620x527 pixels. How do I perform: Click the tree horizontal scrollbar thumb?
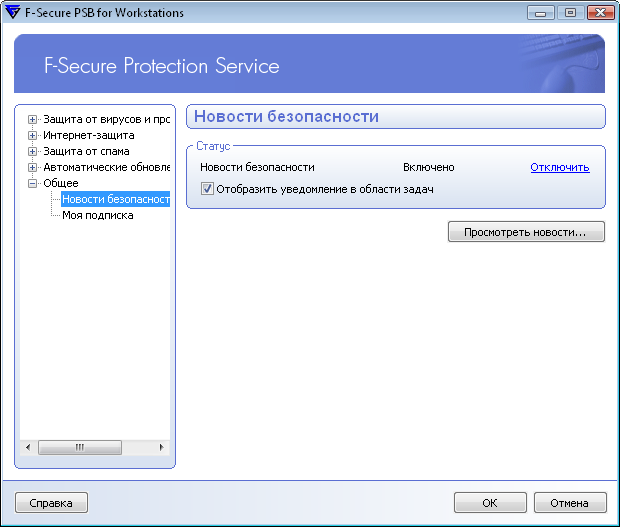pos(80,448)
